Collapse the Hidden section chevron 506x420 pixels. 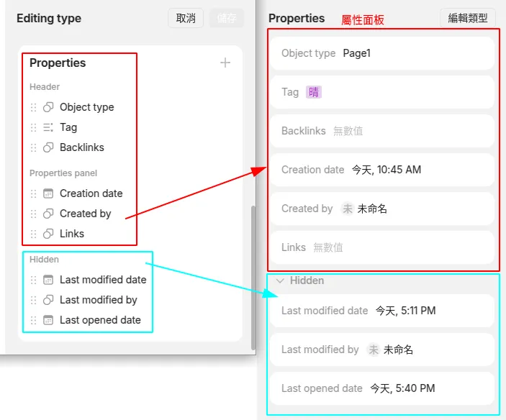pyautogui.click(x=280, y=280)
